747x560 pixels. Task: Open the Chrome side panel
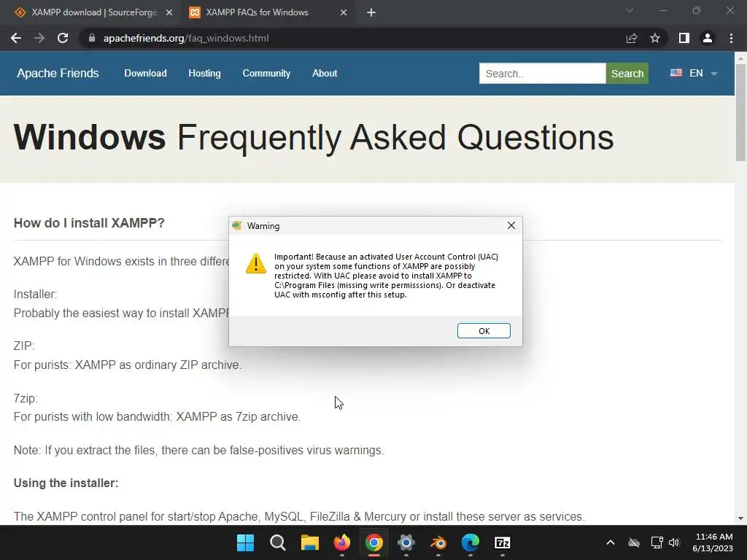pyautogui.click(x=684, y=38)
